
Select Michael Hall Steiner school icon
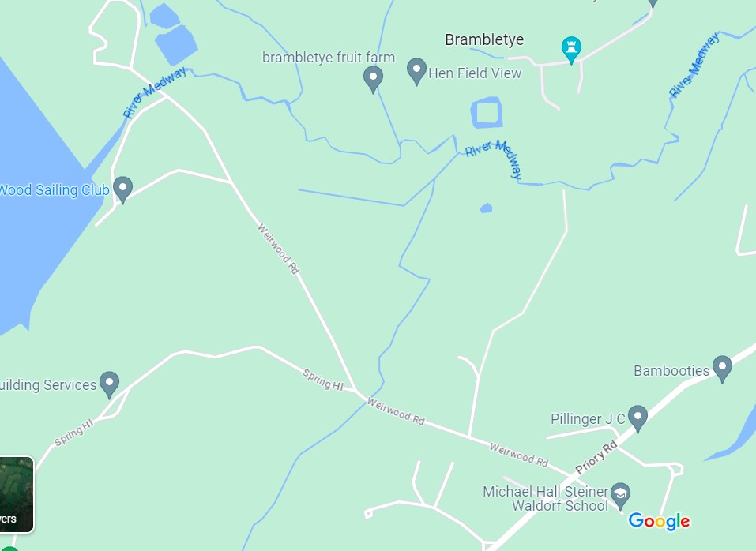click(x=620, y=496)
